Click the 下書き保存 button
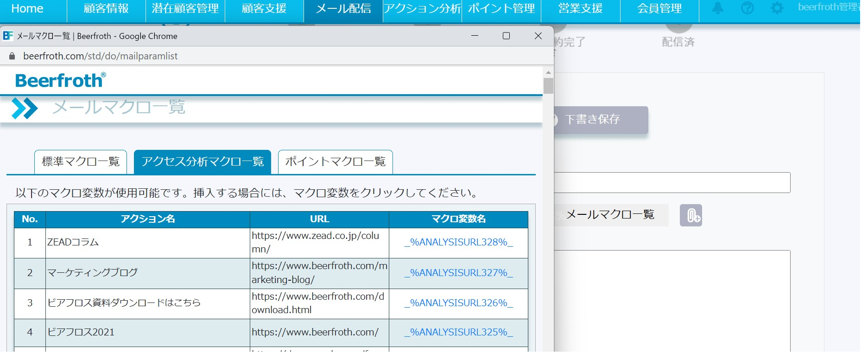 click(600, 120)
